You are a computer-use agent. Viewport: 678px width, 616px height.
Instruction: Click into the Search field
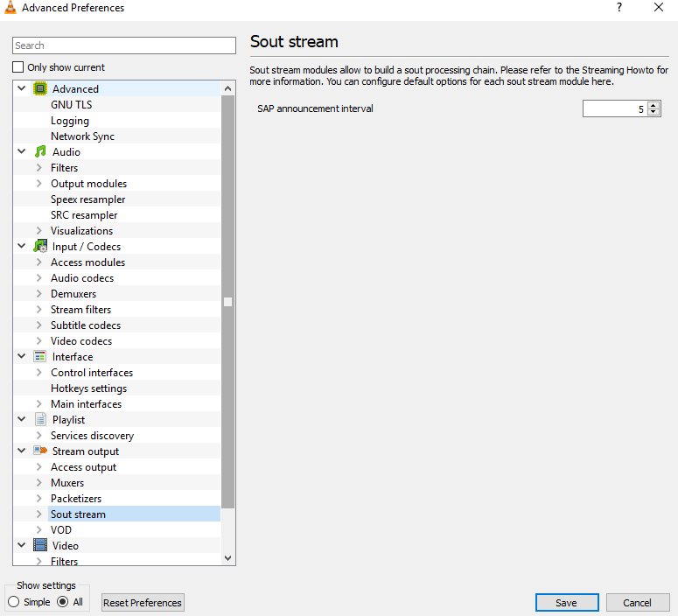tap(124, 45)
